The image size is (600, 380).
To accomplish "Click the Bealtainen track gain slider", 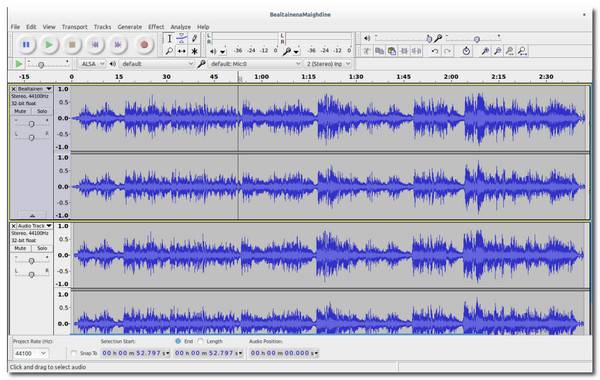I will pos(31,124).
